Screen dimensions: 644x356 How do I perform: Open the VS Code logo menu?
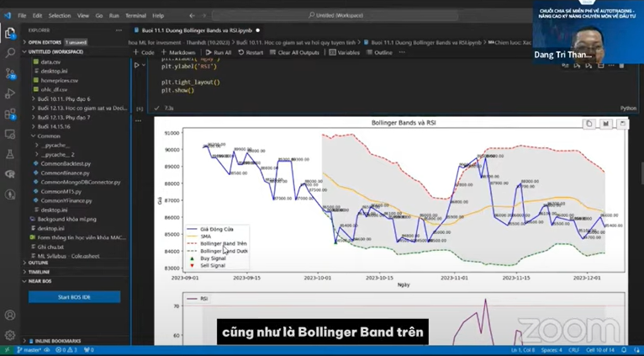pos(8,16)
